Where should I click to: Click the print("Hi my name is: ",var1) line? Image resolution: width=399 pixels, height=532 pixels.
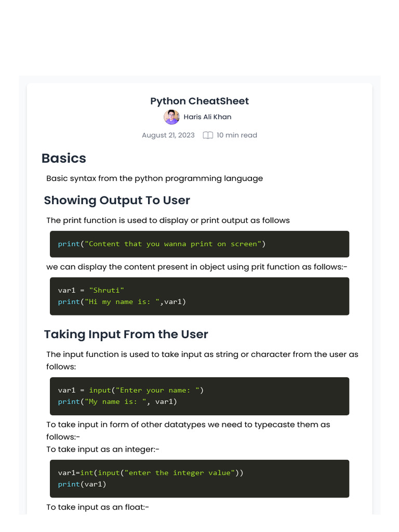click(122, 302)
